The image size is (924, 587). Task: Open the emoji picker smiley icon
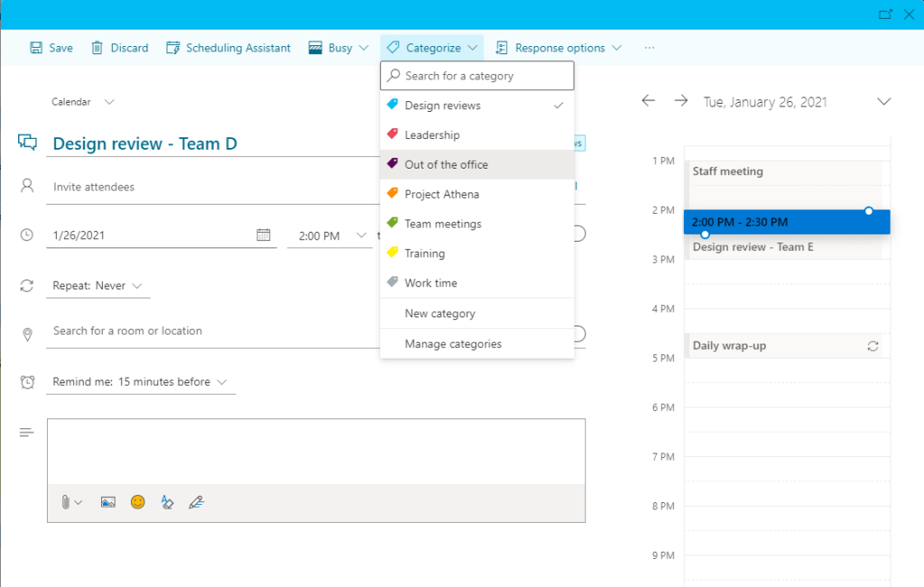tap(137, 502)
